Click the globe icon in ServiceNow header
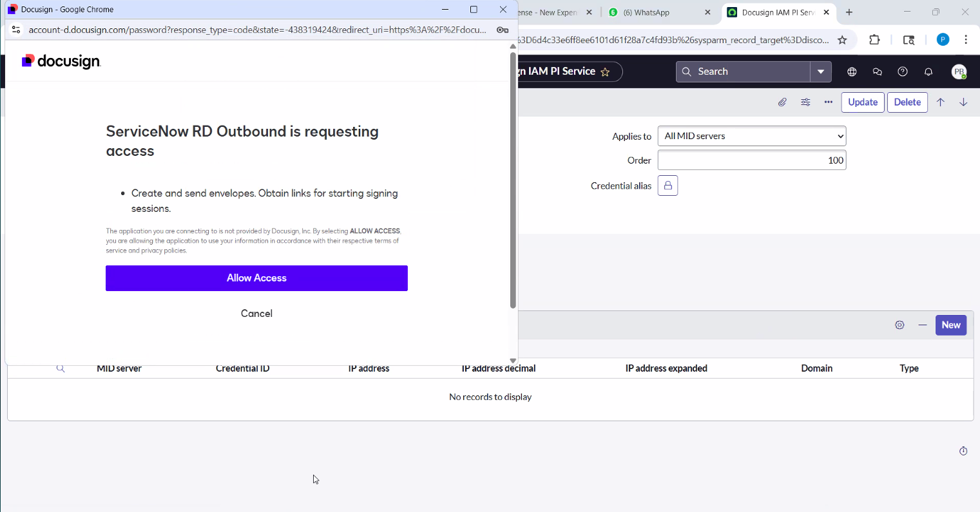Screen dimensions: 980x512 (x=851, y=71)
